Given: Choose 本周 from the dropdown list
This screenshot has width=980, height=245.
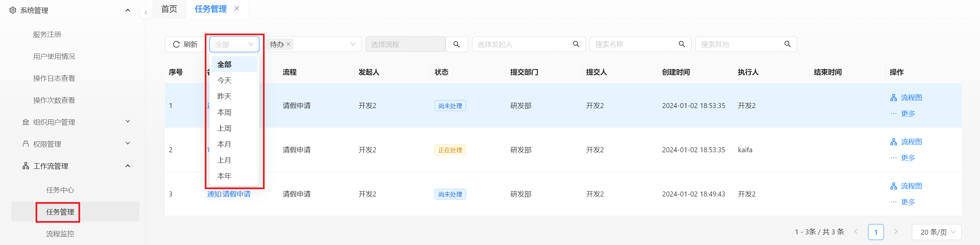Looking at the screenshot, I should point(234,112).
